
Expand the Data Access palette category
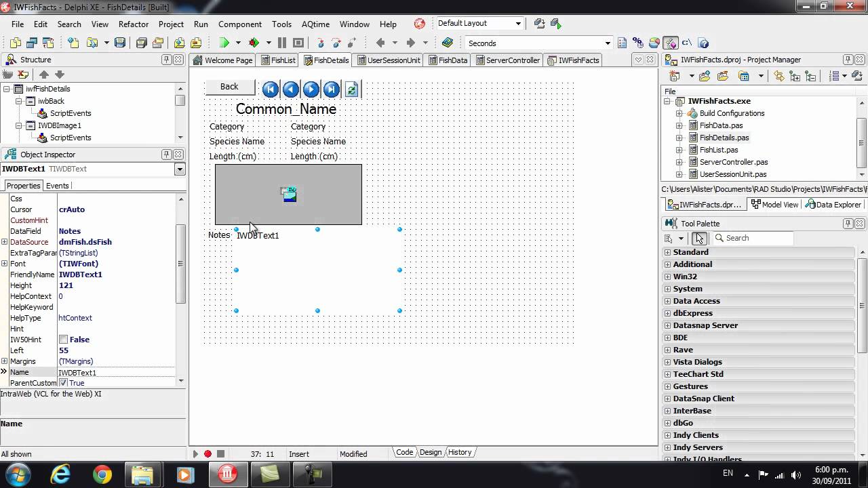(x=668, y=301)
